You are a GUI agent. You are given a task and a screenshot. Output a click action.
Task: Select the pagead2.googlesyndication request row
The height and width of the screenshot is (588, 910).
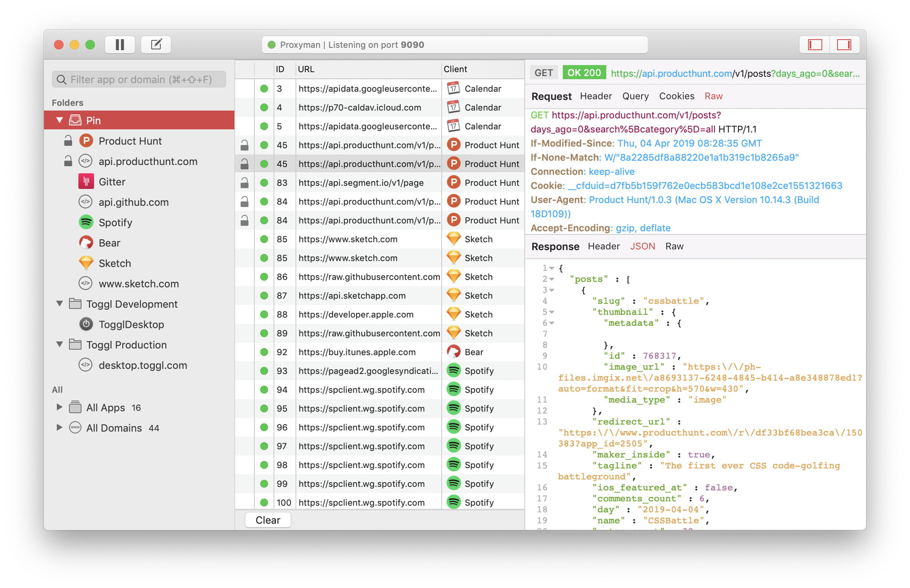(379, 371)
